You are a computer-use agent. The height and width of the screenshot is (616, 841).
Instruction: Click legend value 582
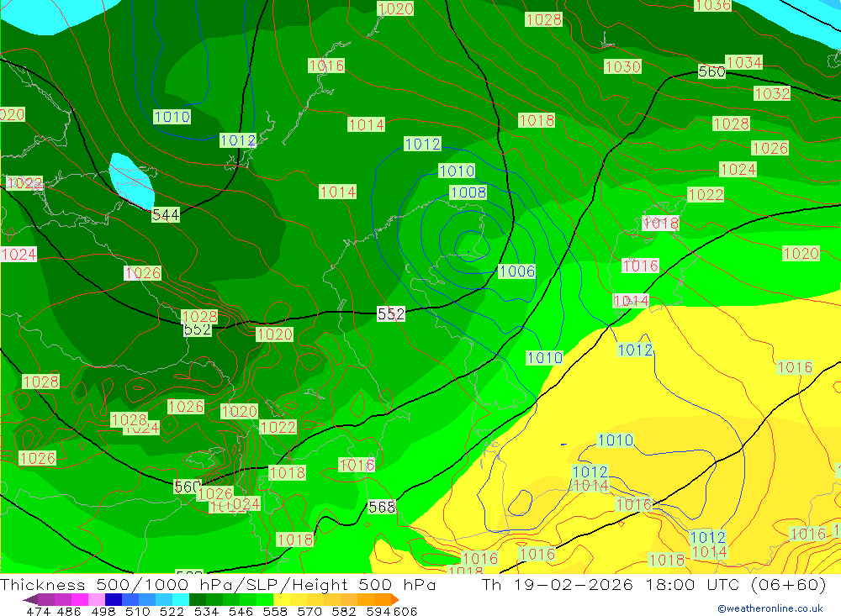[344, 611]
